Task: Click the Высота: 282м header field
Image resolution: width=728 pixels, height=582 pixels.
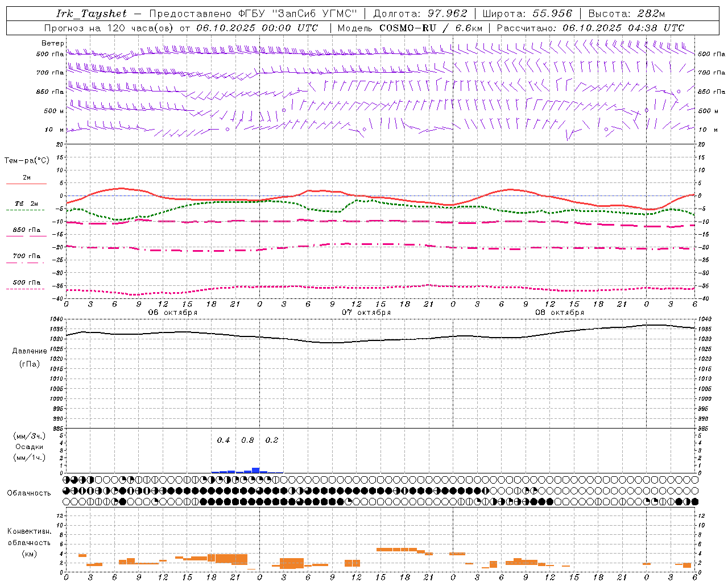Action: (x=627, y=14)
